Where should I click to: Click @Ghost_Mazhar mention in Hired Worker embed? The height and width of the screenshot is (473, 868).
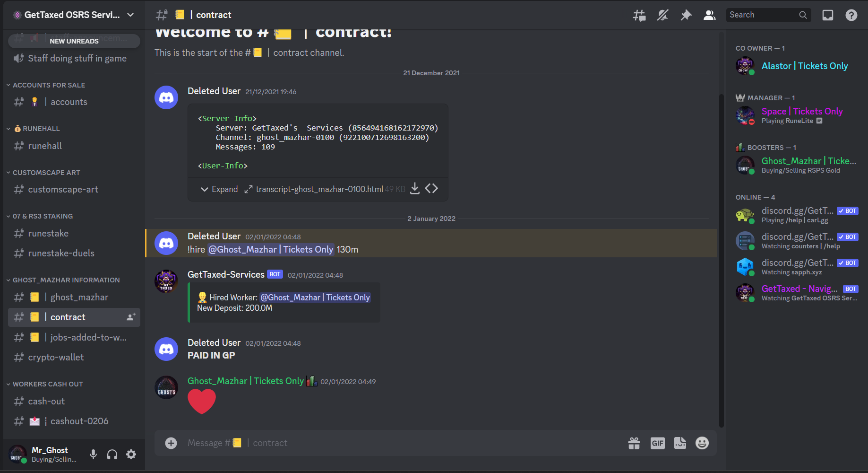coord(315,298)
